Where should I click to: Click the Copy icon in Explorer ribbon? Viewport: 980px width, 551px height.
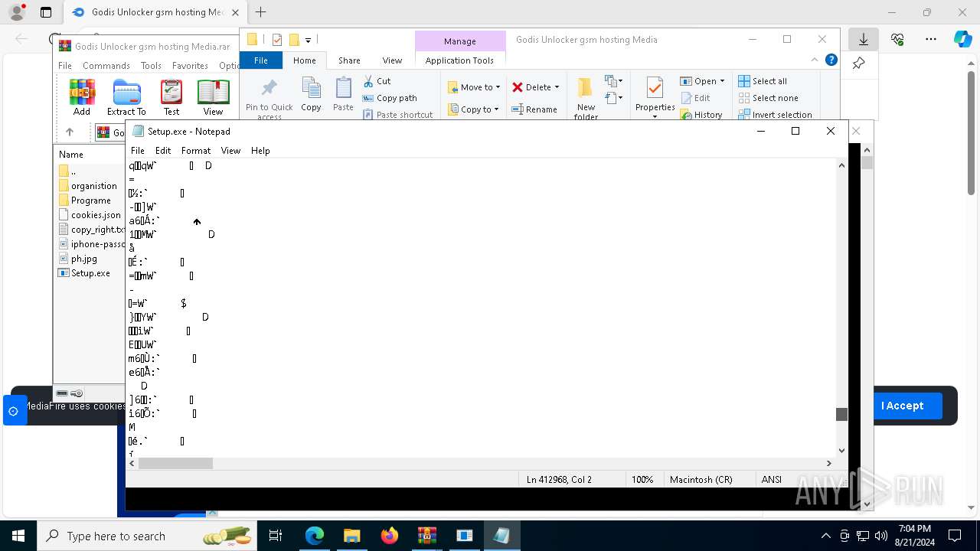click(311, 95)
